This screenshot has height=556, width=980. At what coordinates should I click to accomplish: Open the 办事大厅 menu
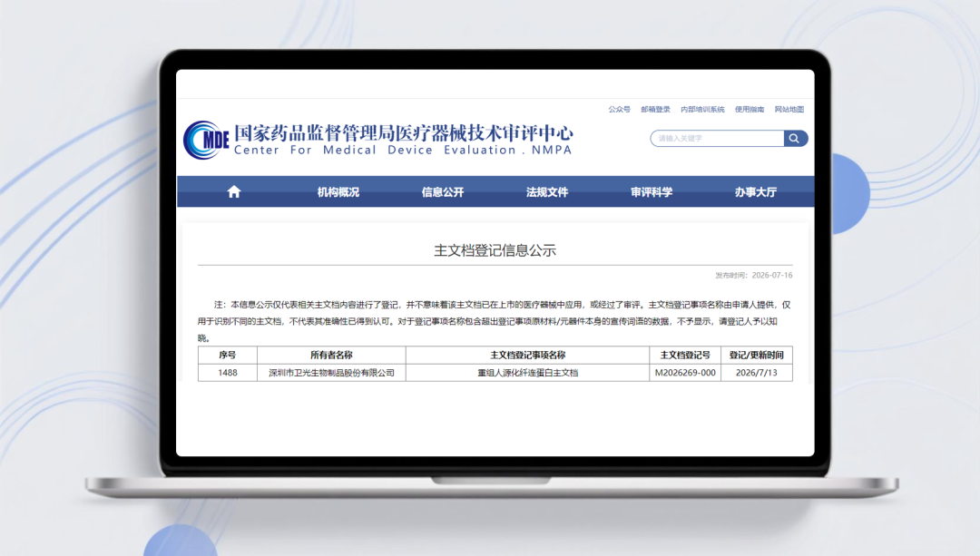[x=756, y=192]
